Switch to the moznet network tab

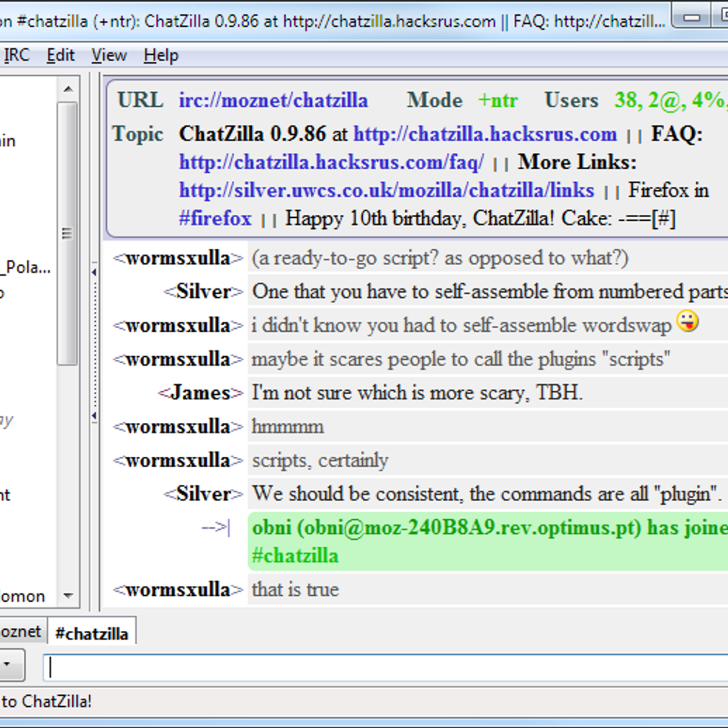[20, 632]
